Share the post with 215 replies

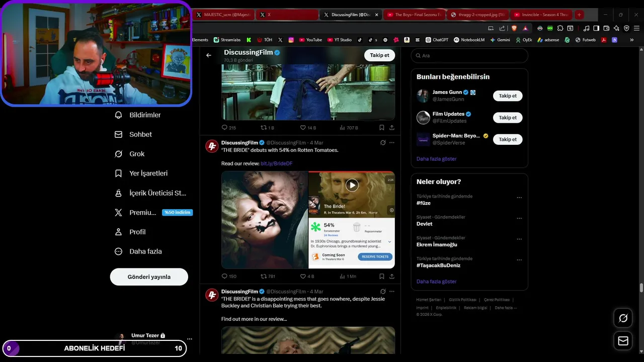392,128
